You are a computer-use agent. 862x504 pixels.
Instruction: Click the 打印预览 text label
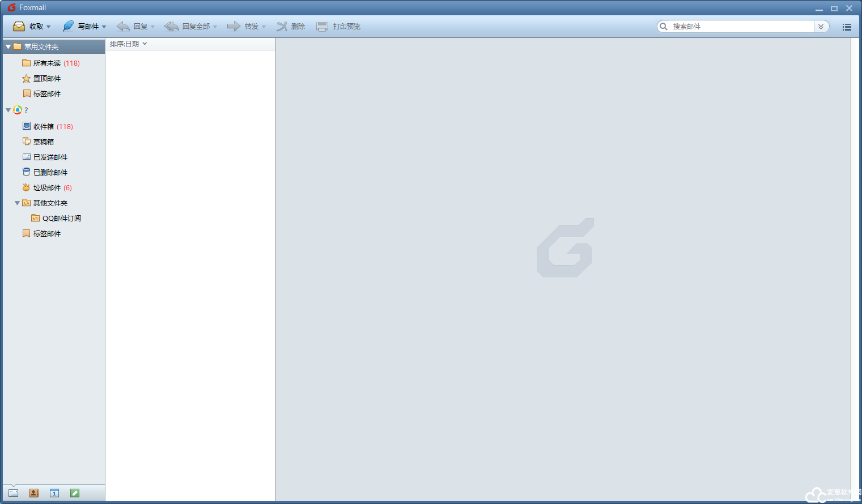tap(347, 27)
